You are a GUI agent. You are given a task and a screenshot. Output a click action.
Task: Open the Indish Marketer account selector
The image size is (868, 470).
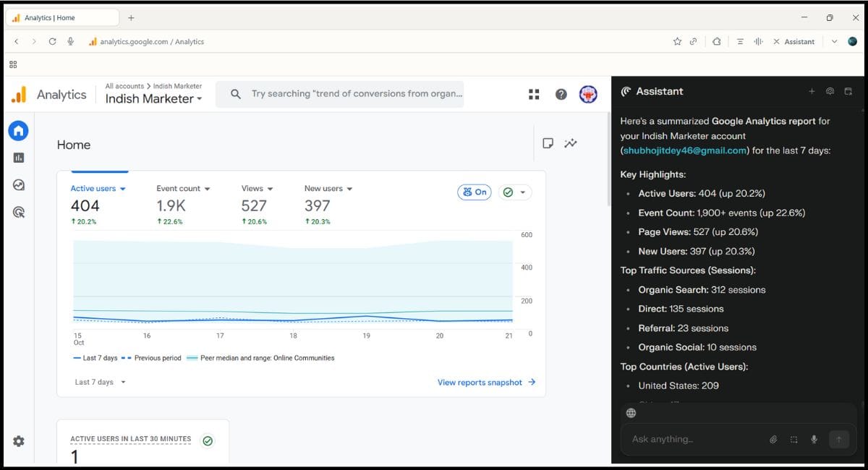pyautogui.click(x=153, y=99)
